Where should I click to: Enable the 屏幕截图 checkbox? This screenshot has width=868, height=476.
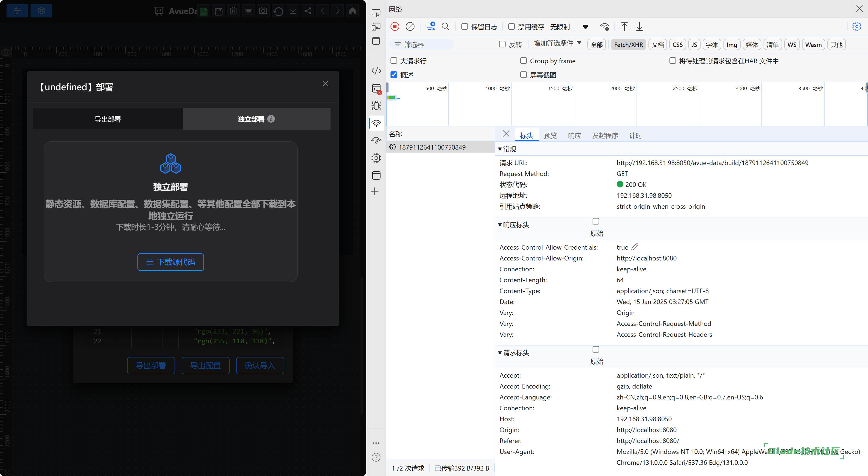tap(523, 75)
